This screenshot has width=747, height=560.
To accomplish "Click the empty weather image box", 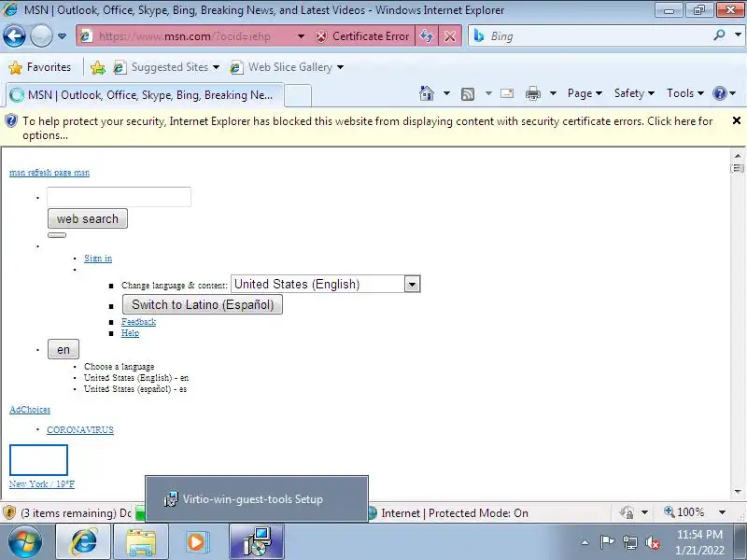I will coord(38,460).
